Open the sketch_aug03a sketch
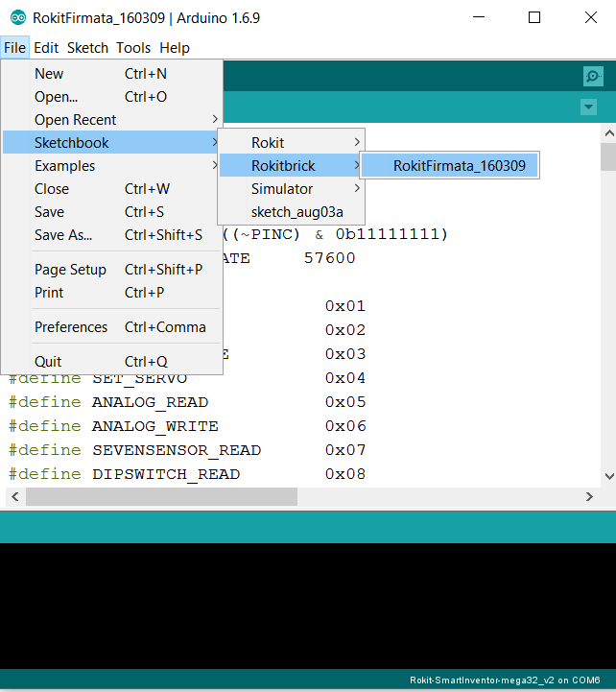Viewport: 616px width, 692px height. pos(292,212)
